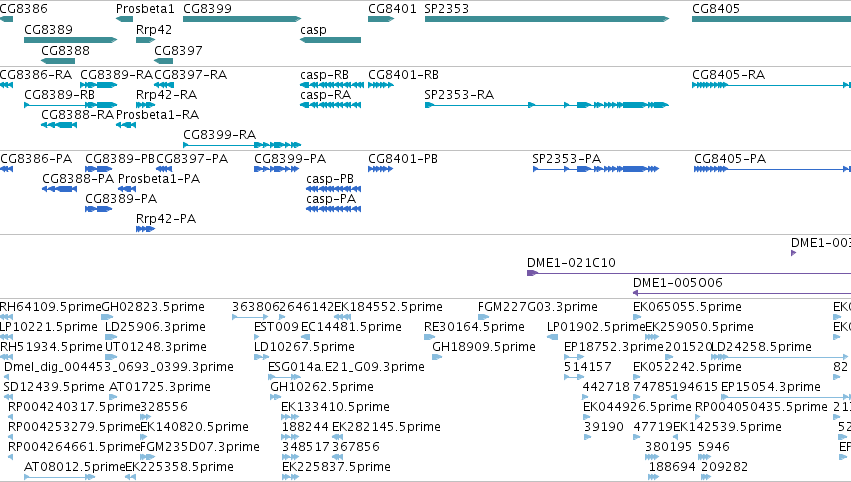Click the CG8388-RA transcript glyph
This screenshot has height=482, width=851.
pyautogui.click(x=59, y=125)
